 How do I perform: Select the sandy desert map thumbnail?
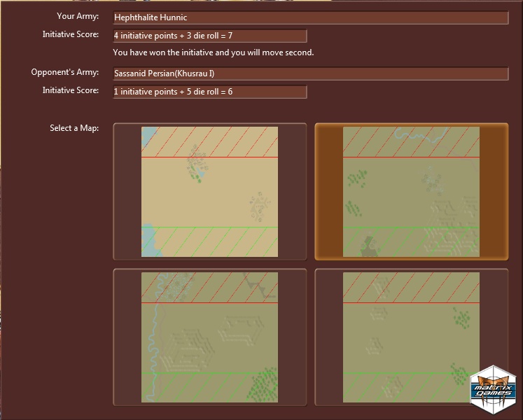point(209,192)
